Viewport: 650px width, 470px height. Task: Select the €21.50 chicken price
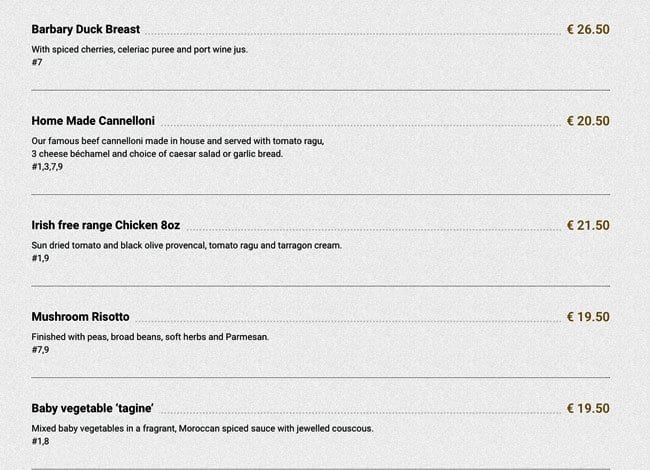coord(588,225)
